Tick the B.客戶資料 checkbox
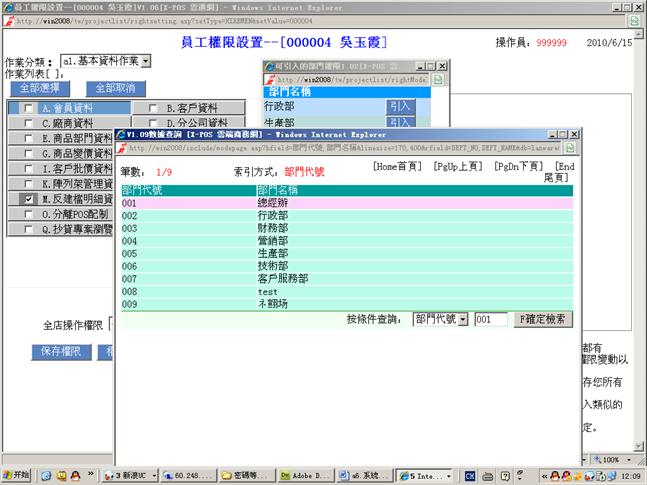647x485 pixels. pos(153,108)
